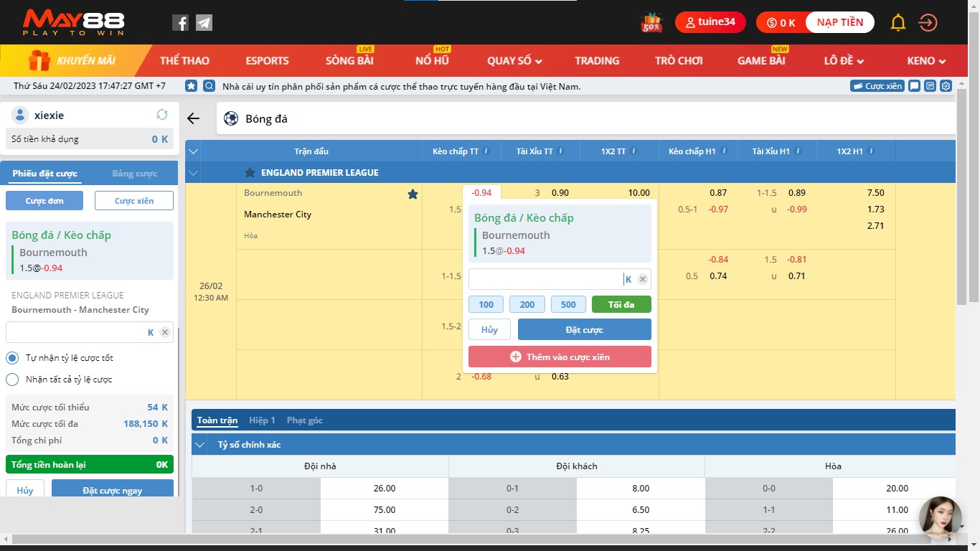Open the bet list document icon
This screenshot has height=551, width=980.
click(x=930, y=86)
